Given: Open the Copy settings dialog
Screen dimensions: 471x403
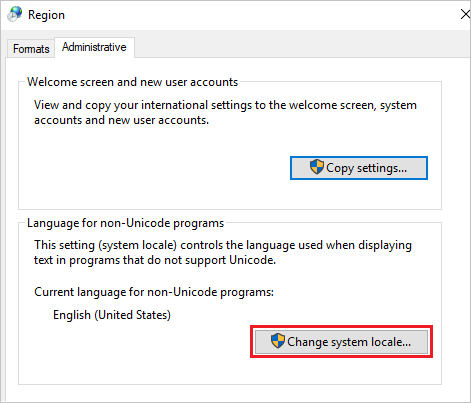Looking at the screenshot, I should coord(359,168).
